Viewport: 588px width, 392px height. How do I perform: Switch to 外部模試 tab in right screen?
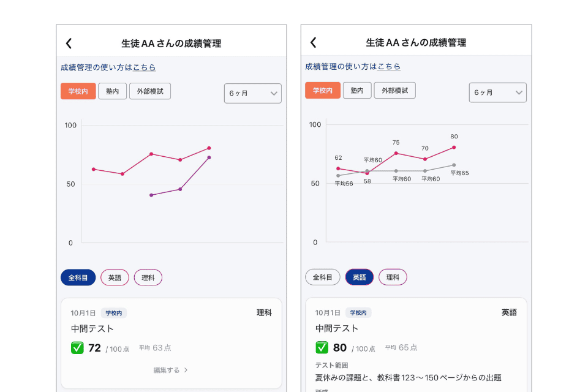395,91
